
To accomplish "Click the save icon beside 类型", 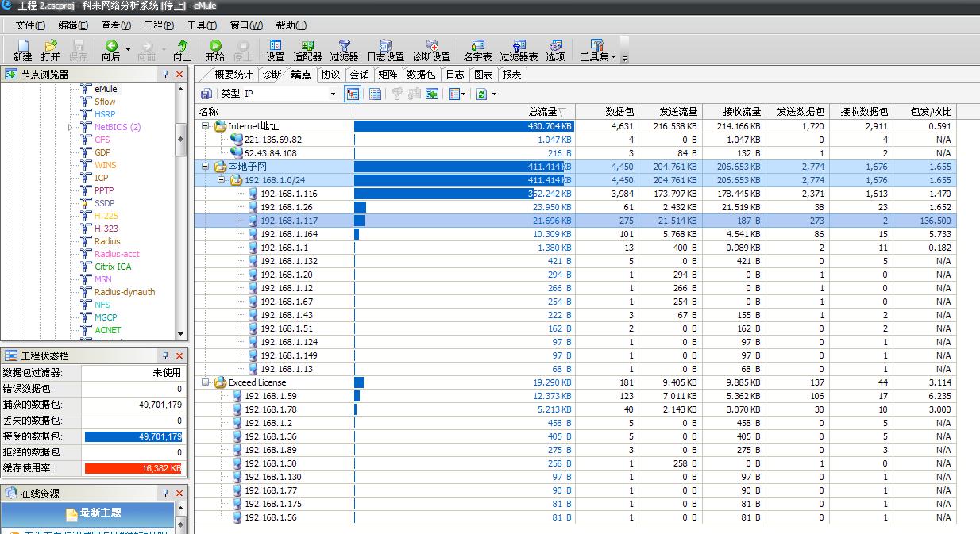I will 206,94.
